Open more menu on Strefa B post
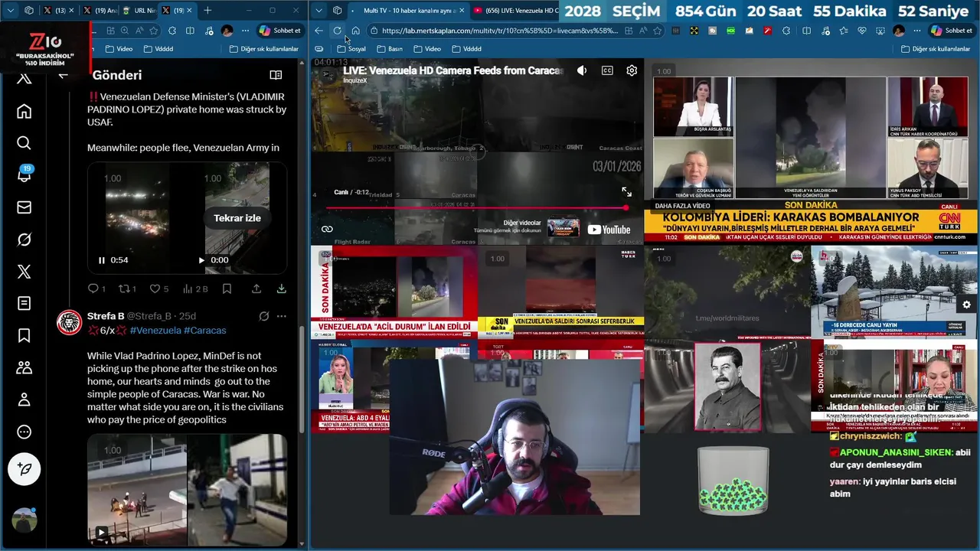 pyautogui.click(x=281, y=316)
